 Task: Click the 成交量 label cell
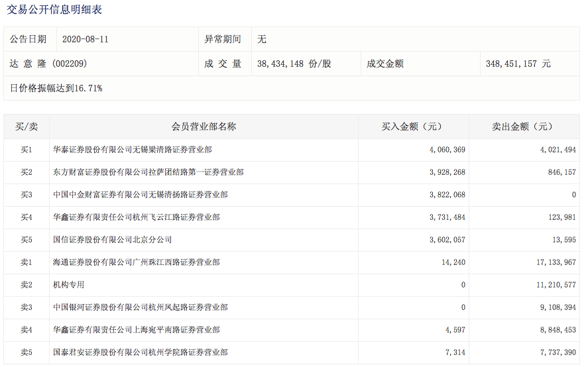click(x=225, y=64)
